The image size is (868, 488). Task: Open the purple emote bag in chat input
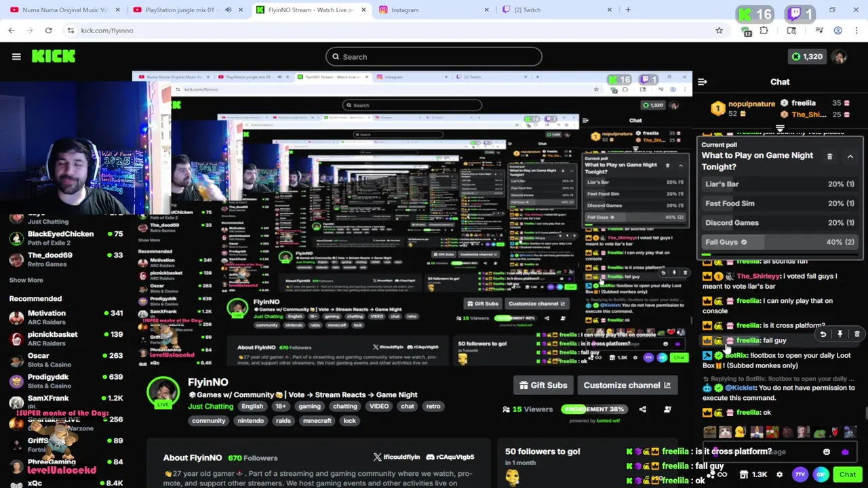845,452
